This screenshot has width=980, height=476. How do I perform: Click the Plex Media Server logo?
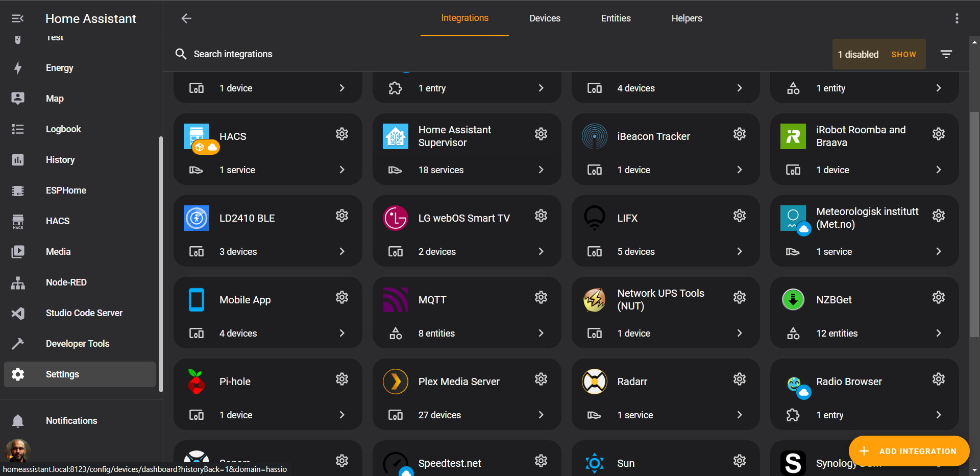[395, 382]
